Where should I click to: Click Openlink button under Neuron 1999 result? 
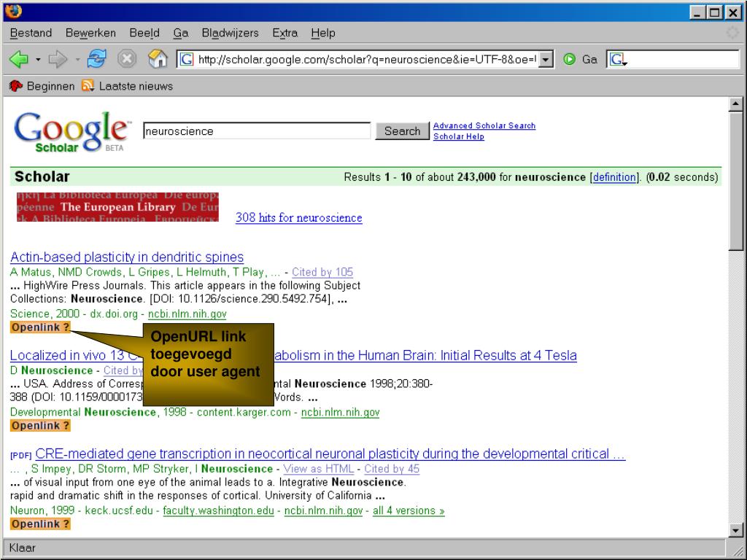pyautogui.click(x=41, y=524)
